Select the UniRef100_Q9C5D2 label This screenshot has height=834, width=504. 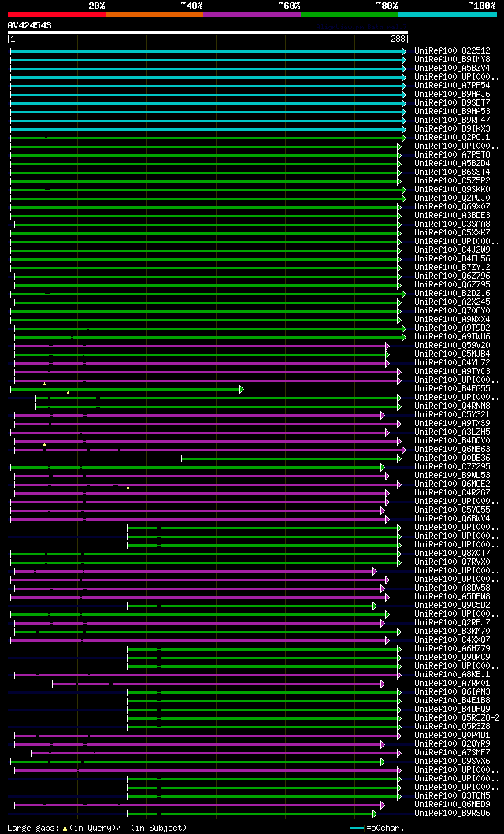click(453, 606)
